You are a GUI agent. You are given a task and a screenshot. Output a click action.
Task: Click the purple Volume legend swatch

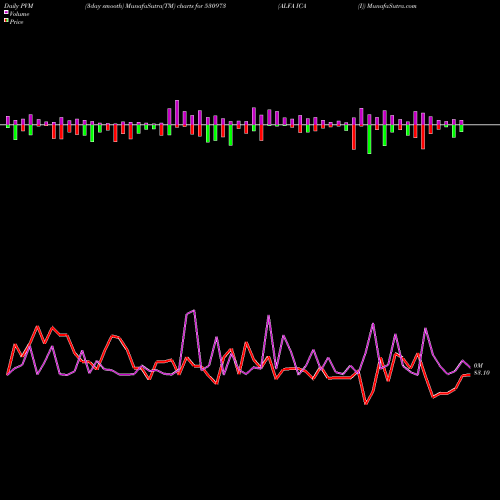6,12
